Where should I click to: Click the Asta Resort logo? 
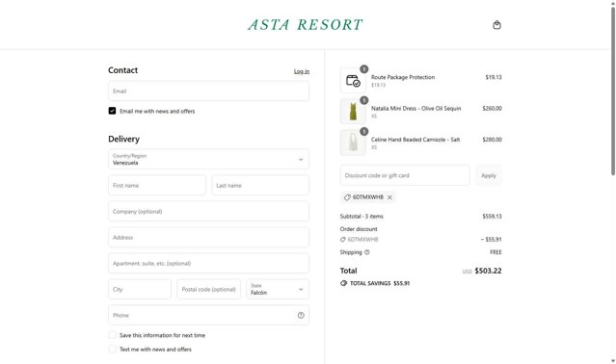tap(306, 25)
